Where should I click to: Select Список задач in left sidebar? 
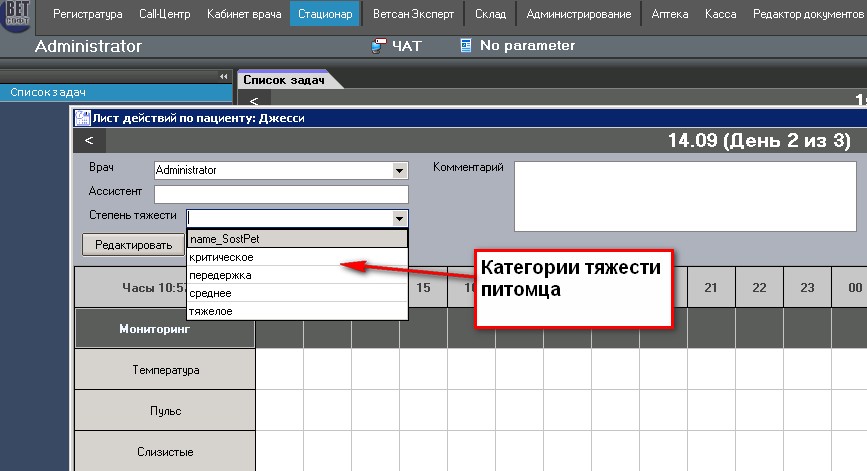tap(116, 92)
